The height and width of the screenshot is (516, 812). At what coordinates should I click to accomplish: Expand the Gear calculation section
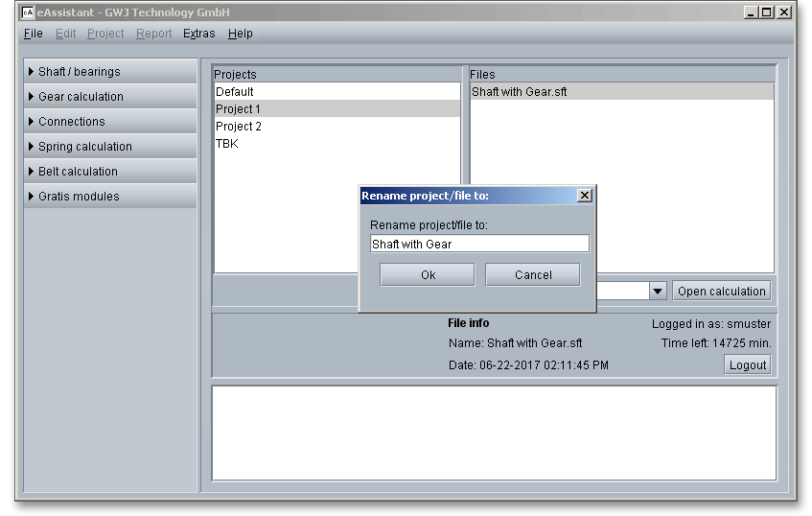[110, 97]
